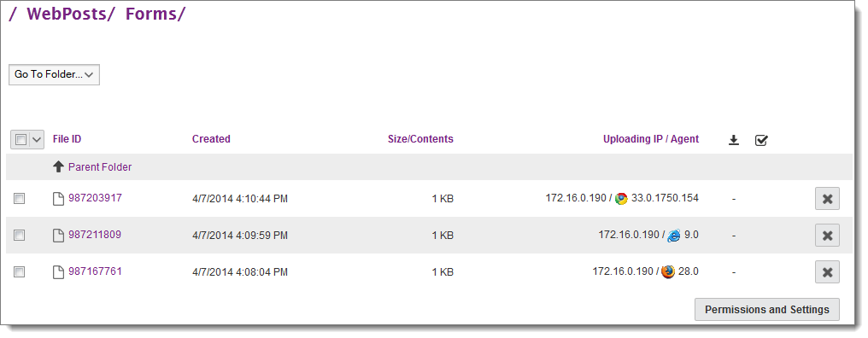Delete file 987211809 with X button
The height and width of the screenshot is (338, 868).
coord(827,235)
